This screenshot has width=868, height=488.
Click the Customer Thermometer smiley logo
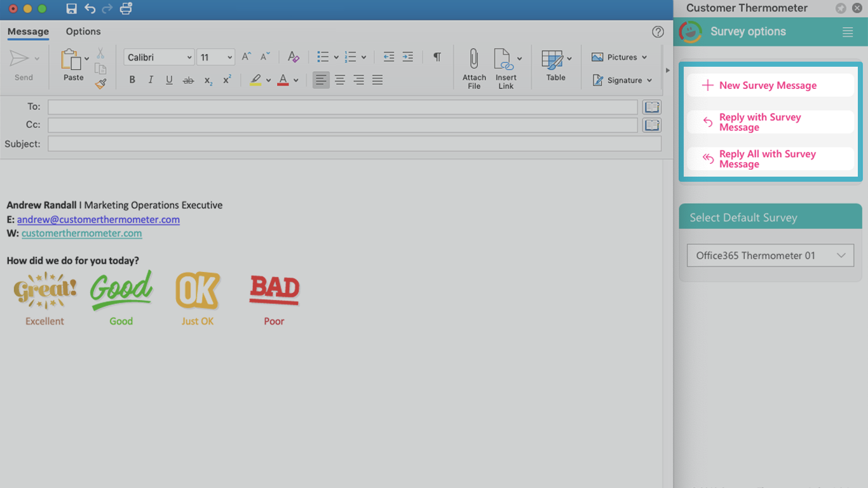[x=691, y=32]
